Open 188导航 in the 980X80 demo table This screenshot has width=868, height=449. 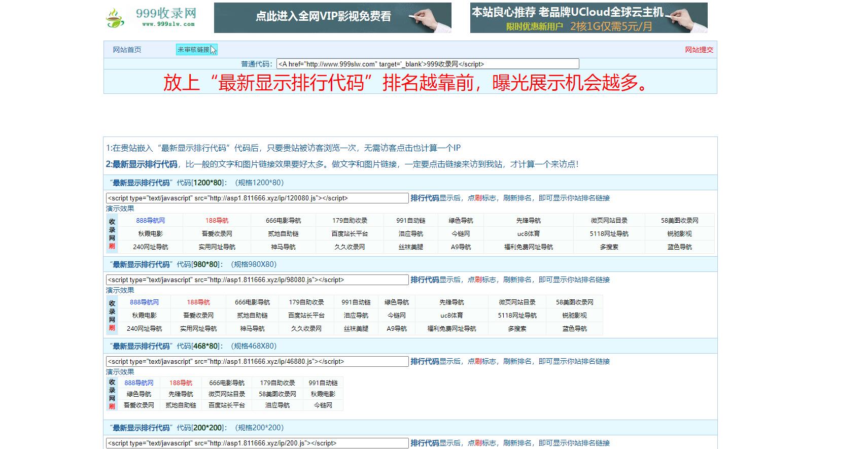(x=198, y=302)
